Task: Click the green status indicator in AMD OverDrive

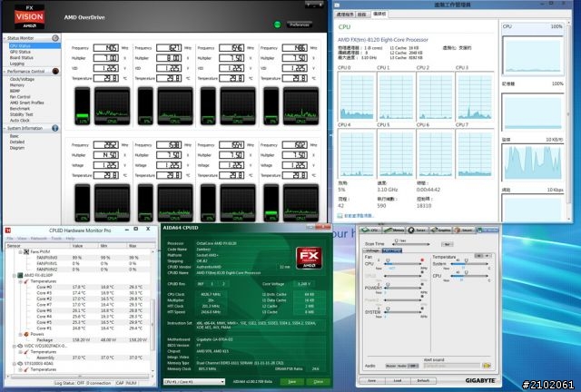Action: (277, 24)
